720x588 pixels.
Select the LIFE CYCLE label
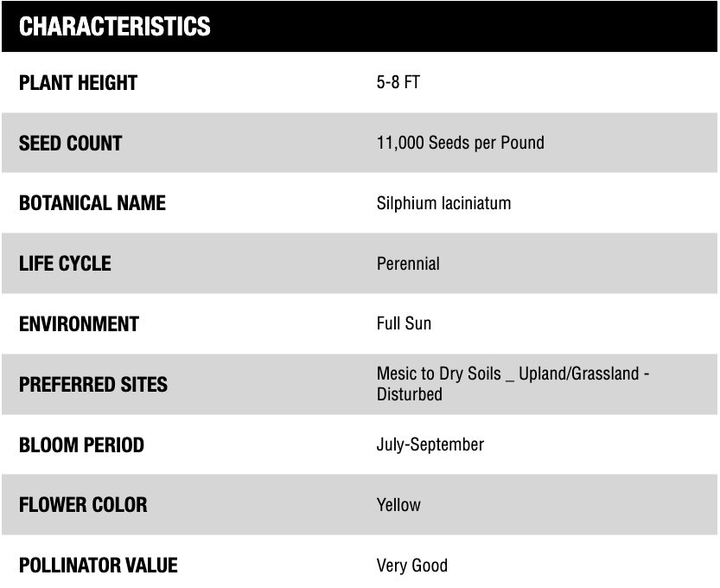pyautogui.click(x=65, y=264)
